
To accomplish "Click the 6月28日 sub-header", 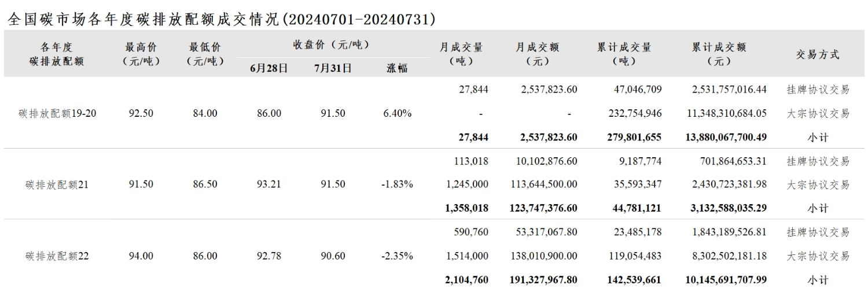I will click(269, 68).
